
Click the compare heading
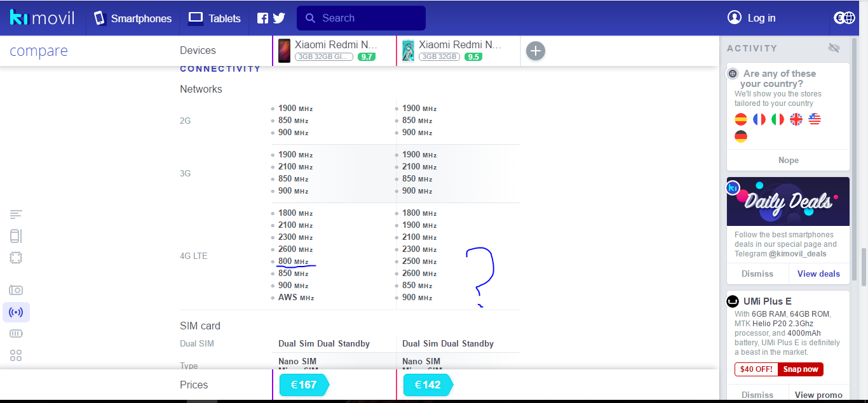click(x=39, y=51)
